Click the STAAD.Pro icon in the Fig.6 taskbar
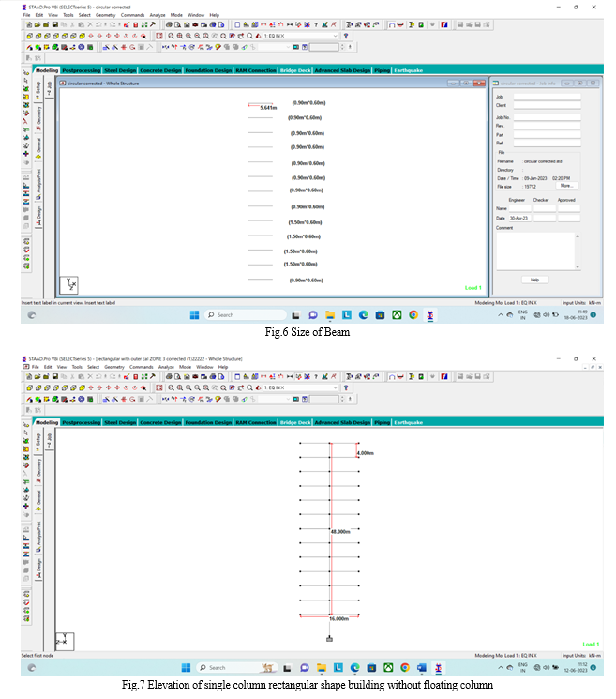This screenshot has height=699, width=616. (x=429, y=315)
